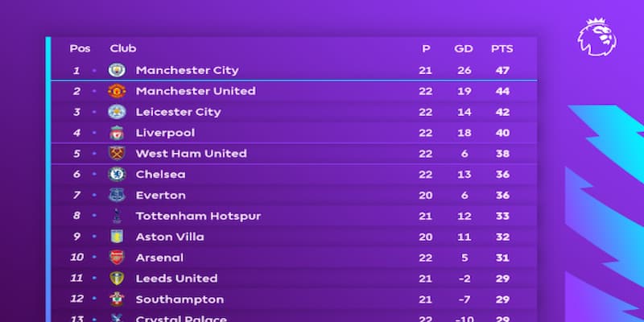
Task: Click the Manchester United club crest
Action: pyautogui.click(x=117, y=91)
